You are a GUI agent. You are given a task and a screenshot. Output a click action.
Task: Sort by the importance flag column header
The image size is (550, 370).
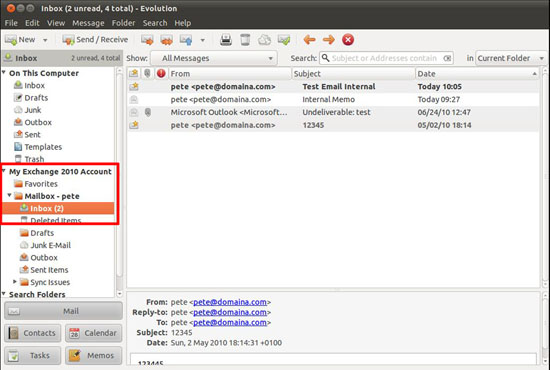[x=161, y=73]
